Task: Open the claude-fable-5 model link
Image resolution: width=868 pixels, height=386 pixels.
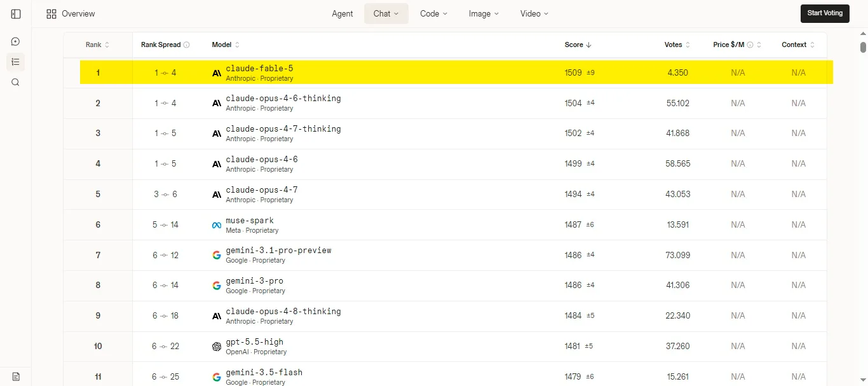Action: pyautogui.click(x=259, y=68)
